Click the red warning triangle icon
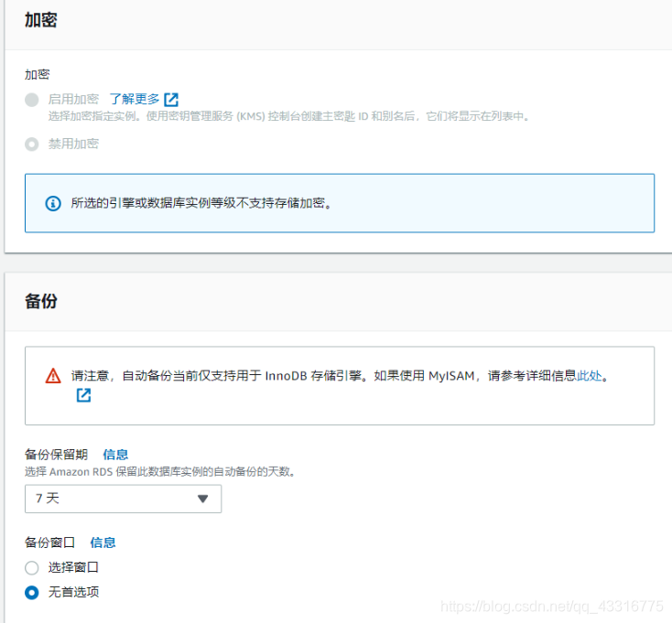This screenshot has height=623, width=672. (53, 376)
